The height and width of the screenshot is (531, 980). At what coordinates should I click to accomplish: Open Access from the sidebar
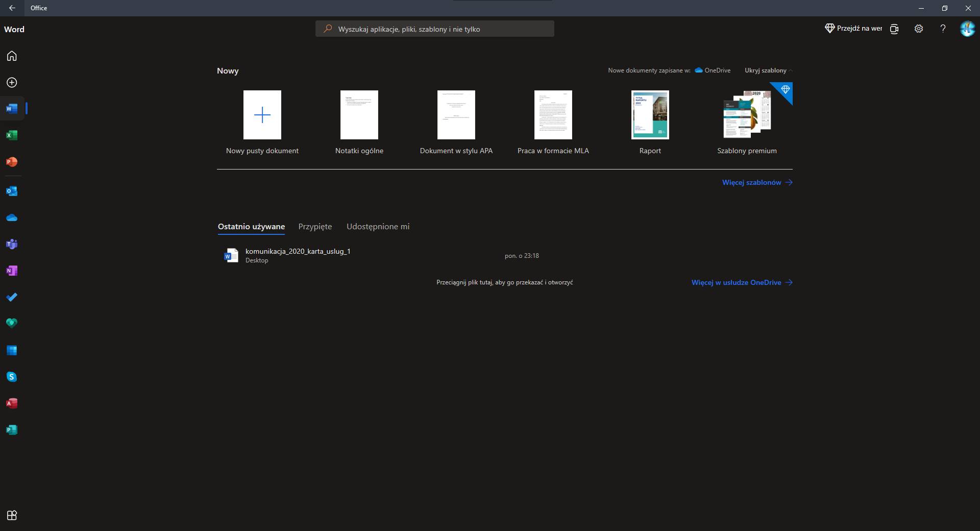click(x=12, y=403)
